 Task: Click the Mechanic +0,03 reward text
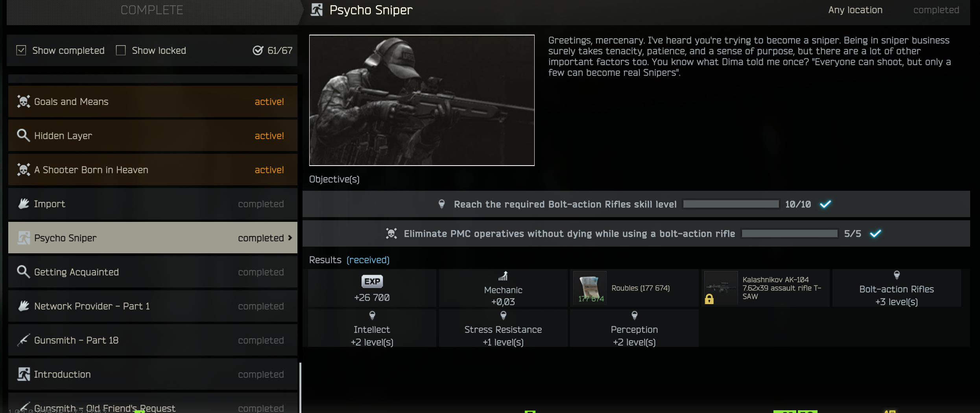503,296
